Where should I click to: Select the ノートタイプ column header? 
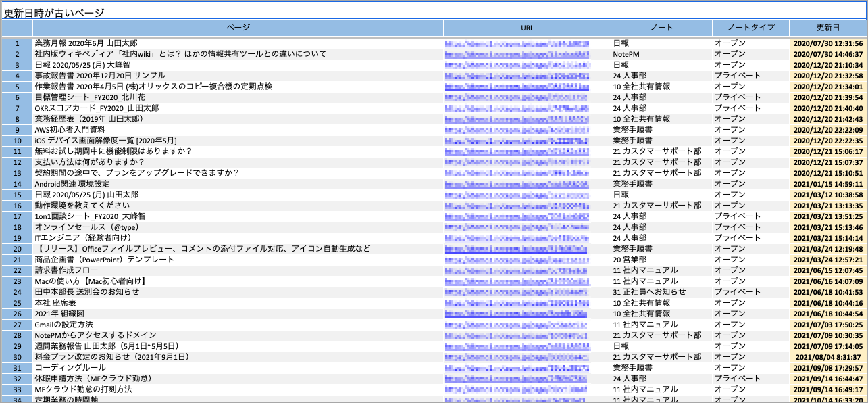tap(750, 28)
